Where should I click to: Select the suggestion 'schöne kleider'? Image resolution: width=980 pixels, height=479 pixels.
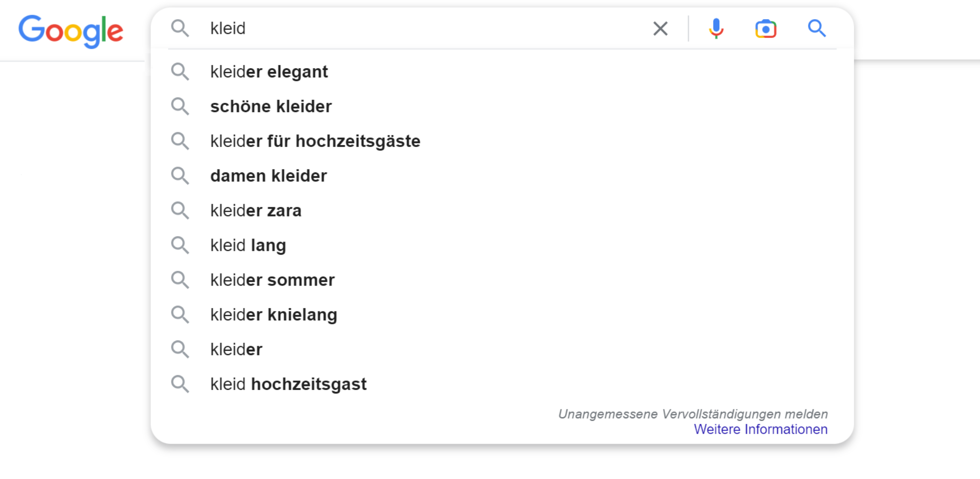271,106
